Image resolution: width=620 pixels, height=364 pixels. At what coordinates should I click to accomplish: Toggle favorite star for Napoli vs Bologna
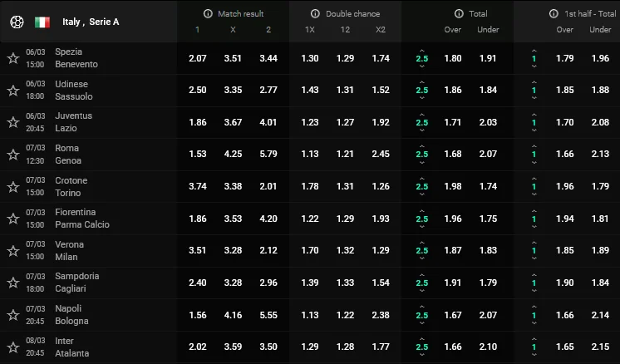tap(13, 315)
